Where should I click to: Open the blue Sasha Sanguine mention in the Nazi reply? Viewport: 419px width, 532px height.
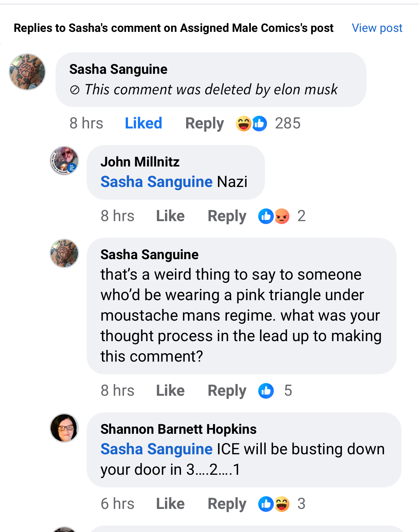point(157,181)
